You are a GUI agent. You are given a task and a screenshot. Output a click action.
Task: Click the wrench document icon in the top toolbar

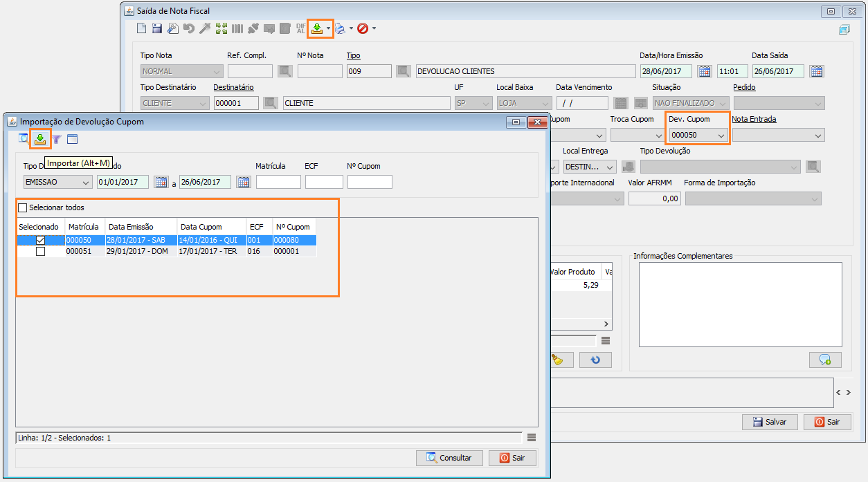[x=173, y=28]
